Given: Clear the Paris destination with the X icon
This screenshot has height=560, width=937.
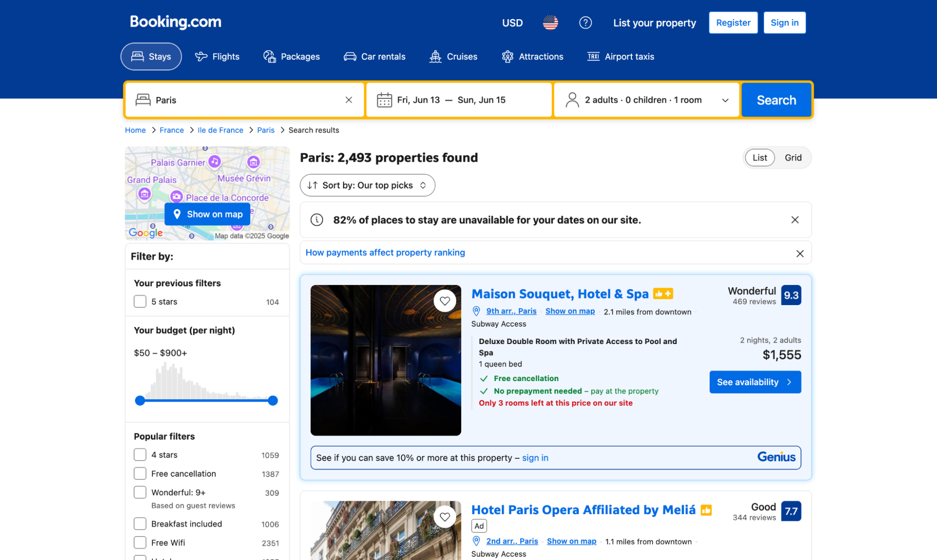Looking at the screenshot, I should [349, 100].
